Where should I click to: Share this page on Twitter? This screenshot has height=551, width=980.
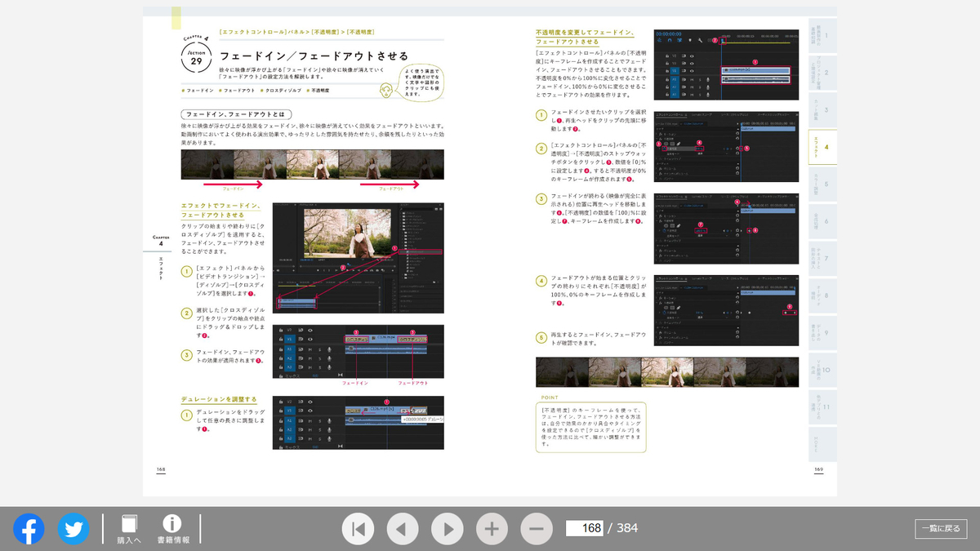pos(73,529)
